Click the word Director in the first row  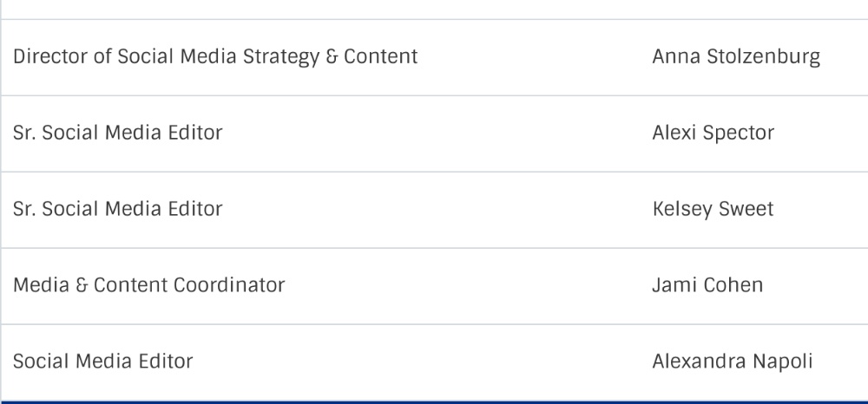[x=50, y=57]
